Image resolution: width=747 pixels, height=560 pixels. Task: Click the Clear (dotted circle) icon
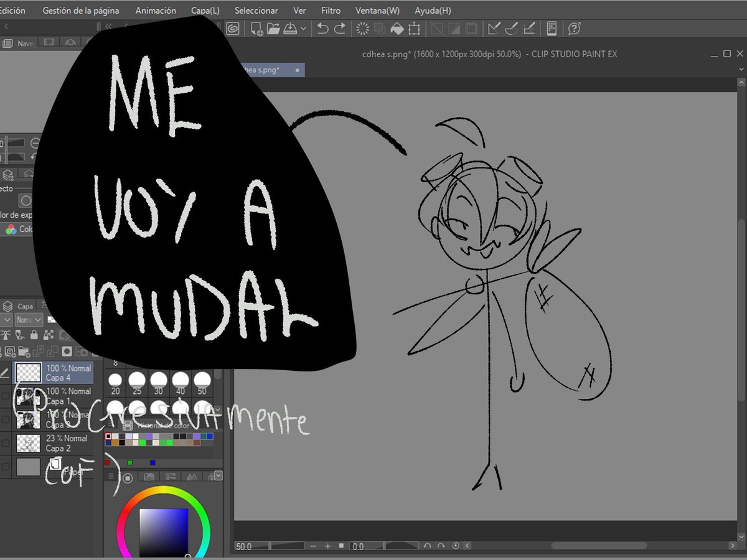click(x=362, y=29)
